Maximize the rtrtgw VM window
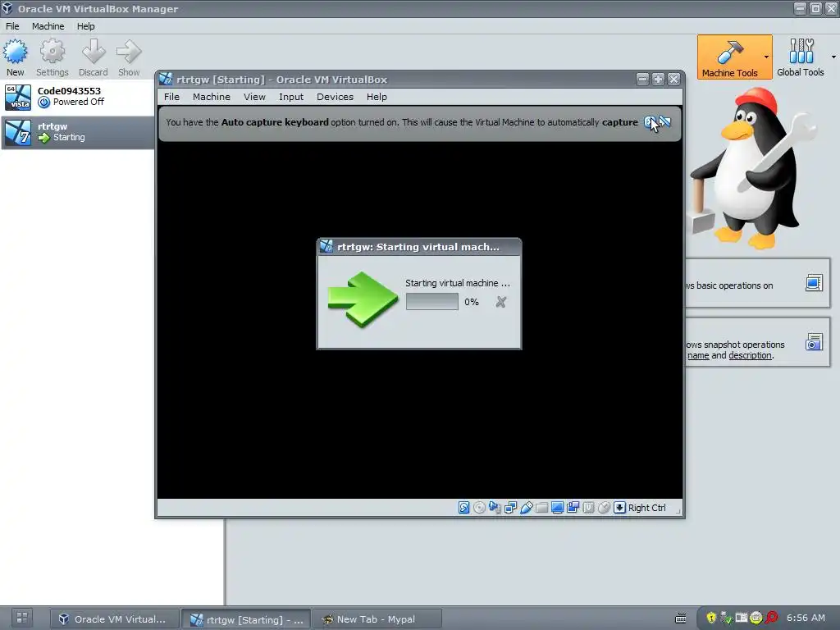840x630 pixels. coord(658,80)
